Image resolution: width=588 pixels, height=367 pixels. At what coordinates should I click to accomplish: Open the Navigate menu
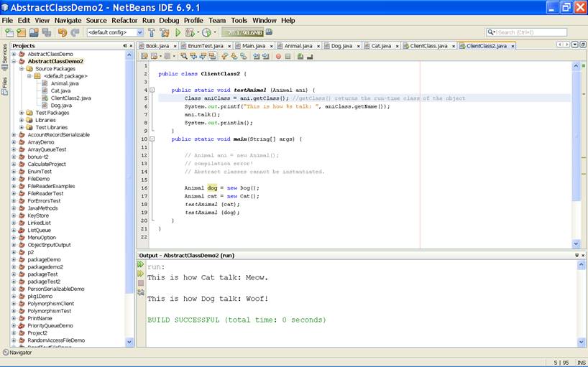tap(68, 21)
